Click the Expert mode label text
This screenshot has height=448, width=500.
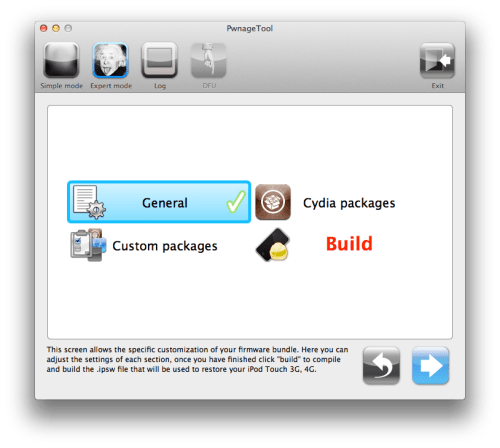pyautogui.click(x=111, y=86)
